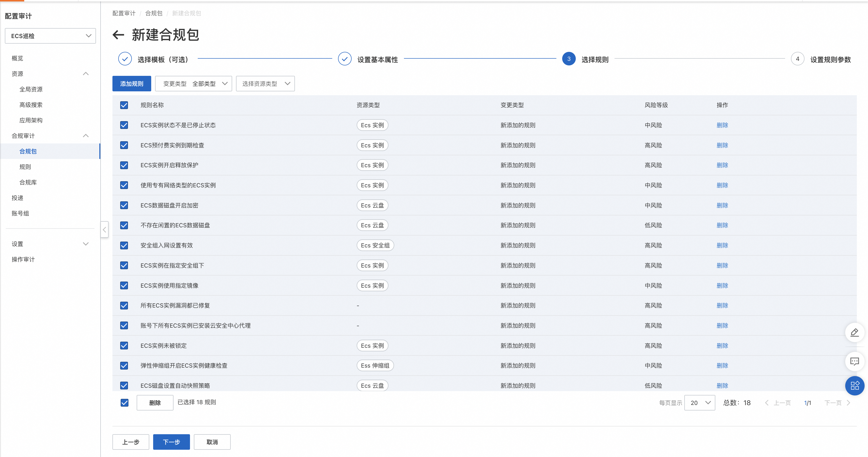
Task: Click the completed 选择模板 step circle
Action: 125,59
